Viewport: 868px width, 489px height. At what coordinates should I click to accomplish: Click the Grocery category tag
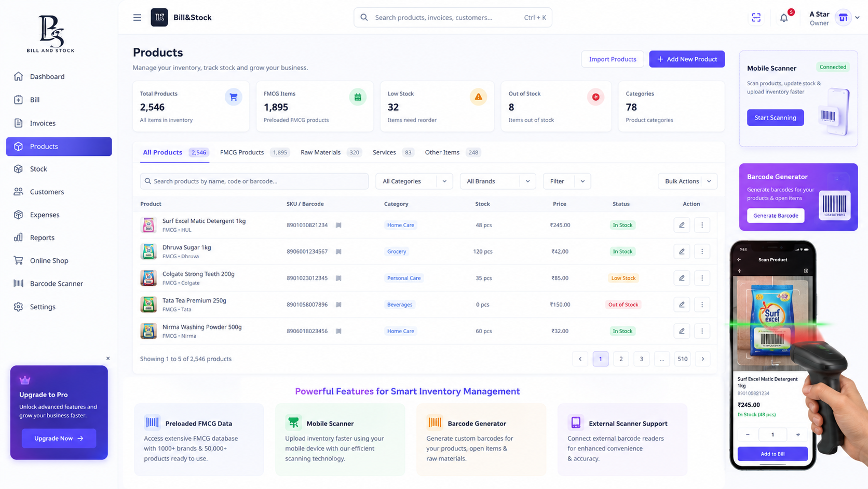pyautogui.click(x=397, y=252)
